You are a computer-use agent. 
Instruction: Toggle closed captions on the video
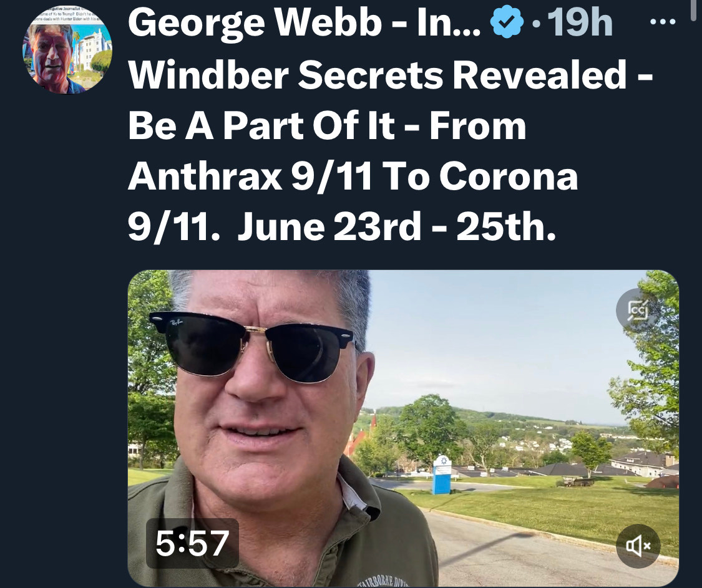point(638,310)
